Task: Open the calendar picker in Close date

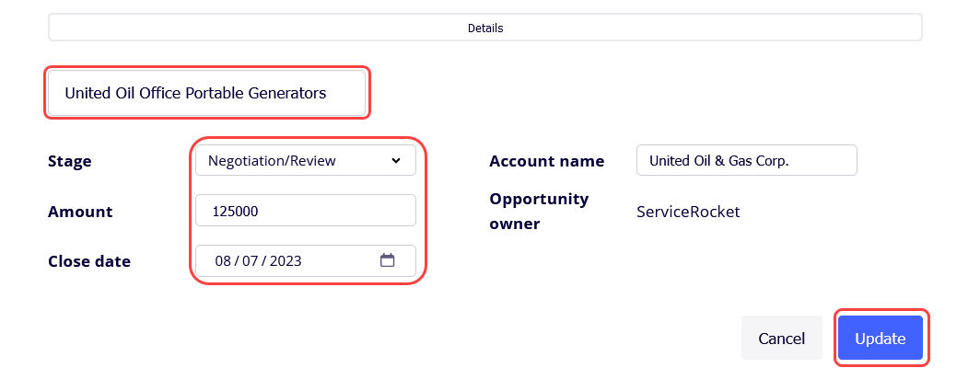Action: pos(388,260)
